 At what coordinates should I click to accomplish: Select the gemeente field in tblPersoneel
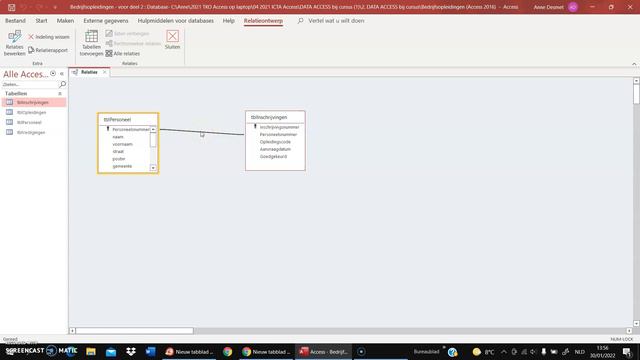click(122, 166)
